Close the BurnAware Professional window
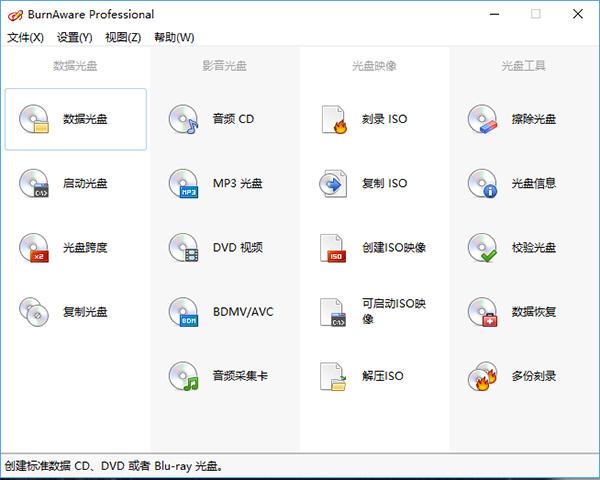Image resolution: width=600 pixels, height=480 pixels. point(578,15)
